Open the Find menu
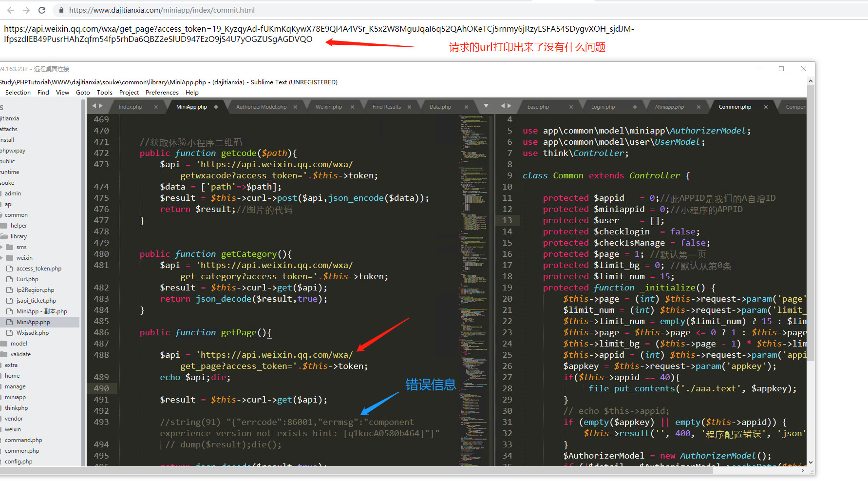The image size is (868, 481). point(43,93)
